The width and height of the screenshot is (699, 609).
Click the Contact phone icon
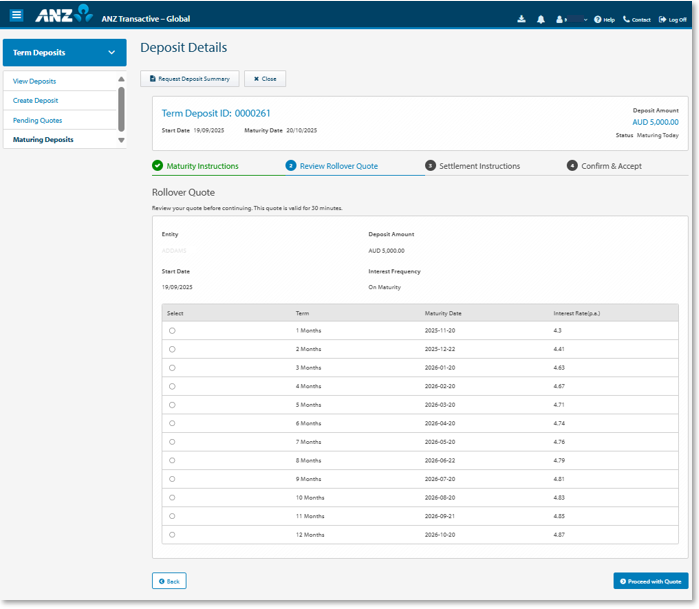tap(627, 19)
